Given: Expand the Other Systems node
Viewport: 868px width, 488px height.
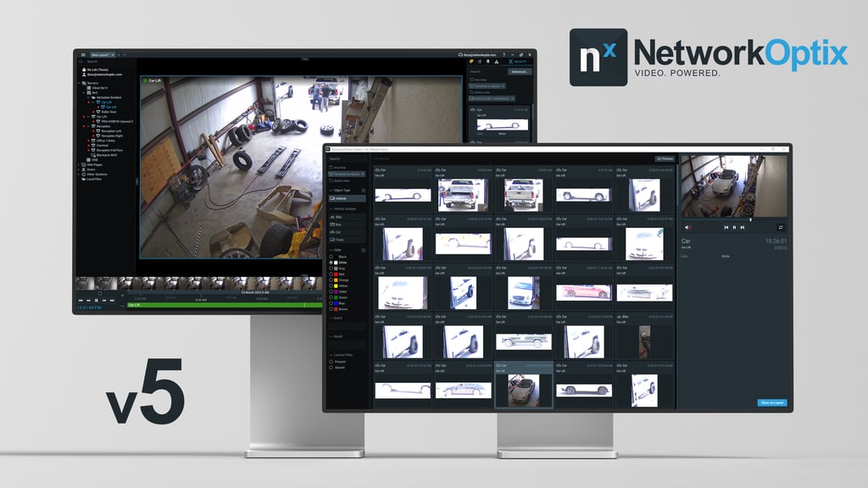Looking at the screenshot, I should coord(79,175).
